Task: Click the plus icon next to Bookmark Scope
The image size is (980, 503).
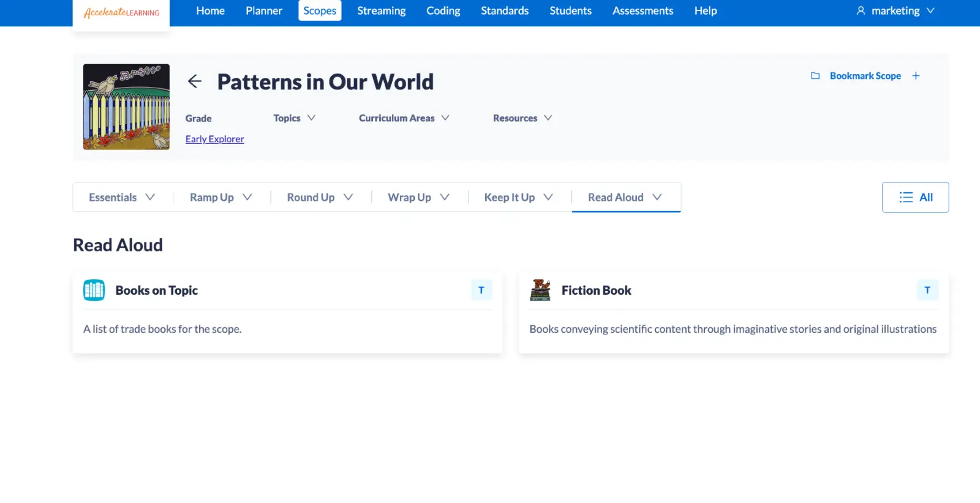Action: [916, 76]
